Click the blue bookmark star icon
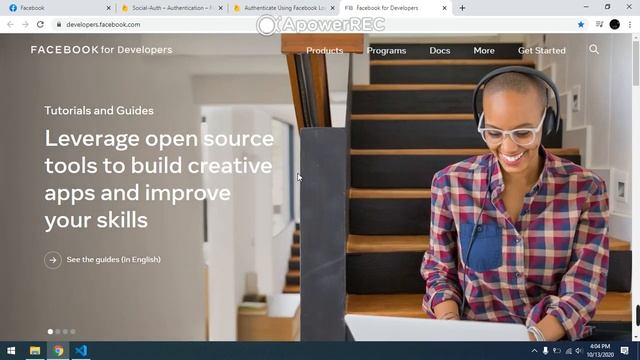This screenshot has width=640, height=360. (x=581, y=24)
